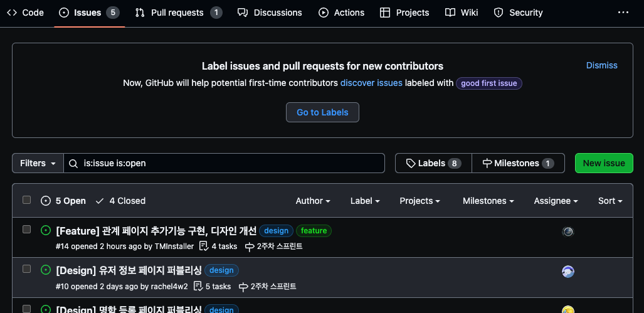The width and height of the screenshot is (644, 313).
Task: Check the box for issue #10
Action: click(27, 268)
